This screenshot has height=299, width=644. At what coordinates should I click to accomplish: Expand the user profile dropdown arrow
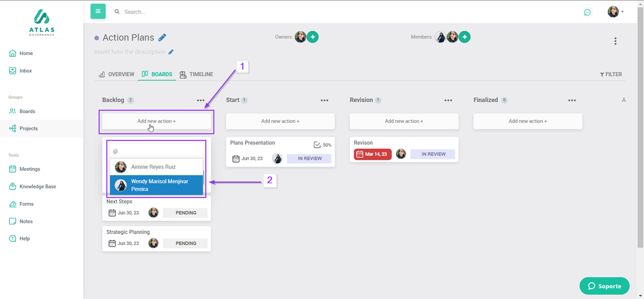(x=623, y=12)
